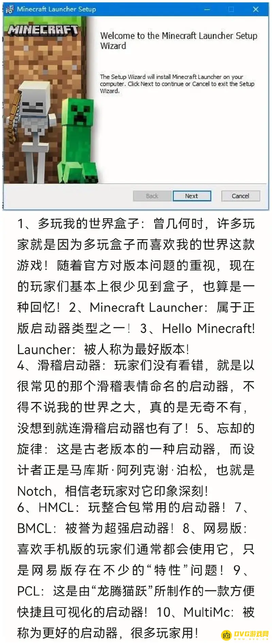Continue setup with the Next button

(192, 196)
